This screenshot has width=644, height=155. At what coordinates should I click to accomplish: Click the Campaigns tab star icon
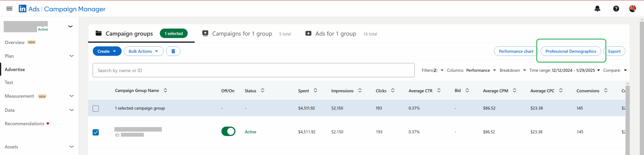(x=205, y=33)
